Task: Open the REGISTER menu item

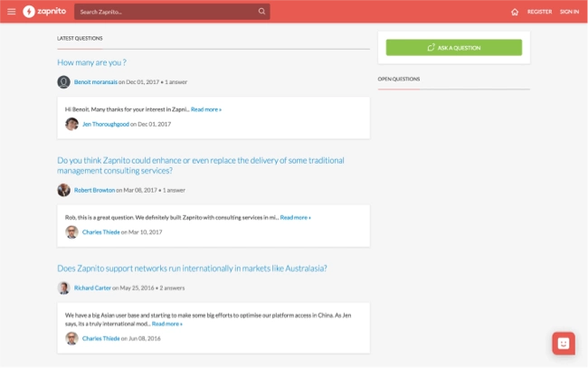Action: pyautogui.click(x=540, y=12)
